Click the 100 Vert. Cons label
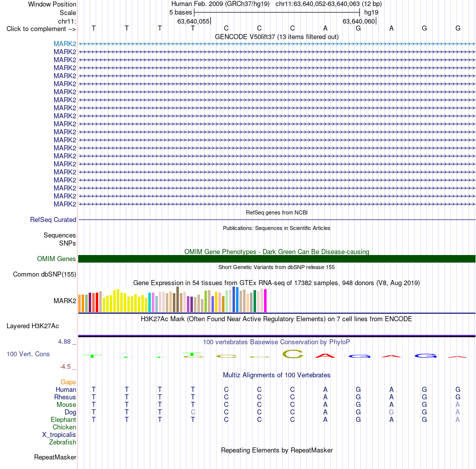The image size is (476, 469). click(28, 354)
